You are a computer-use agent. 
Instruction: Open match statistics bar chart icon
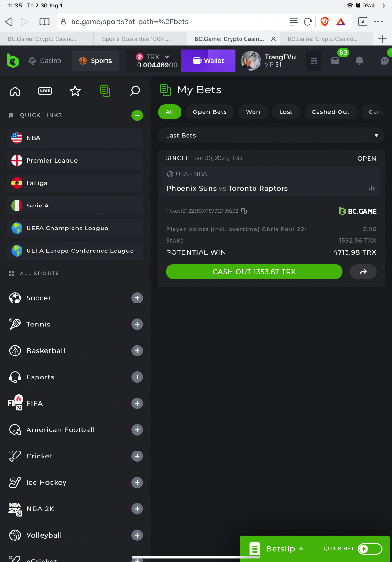(372, 188)
